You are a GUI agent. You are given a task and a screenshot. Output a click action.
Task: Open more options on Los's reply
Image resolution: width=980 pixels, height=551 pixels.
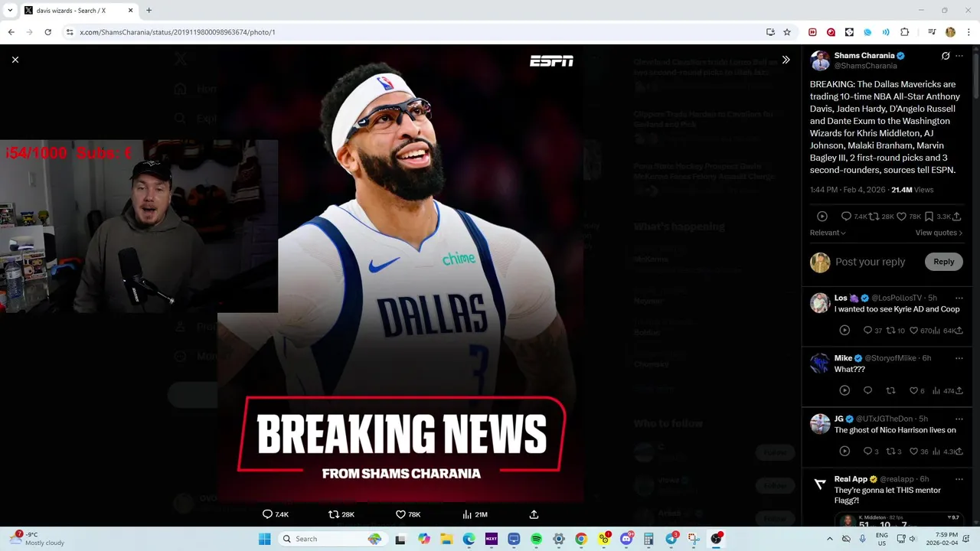pyautogui.click(x=959, y=298)
